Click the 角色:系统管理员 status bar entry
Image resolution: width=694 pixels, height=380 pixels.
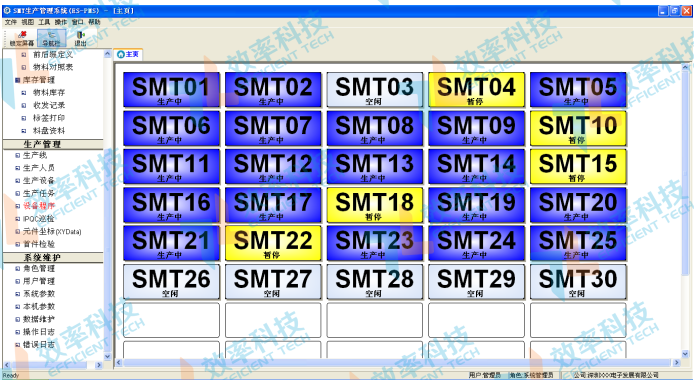(531, 375)
